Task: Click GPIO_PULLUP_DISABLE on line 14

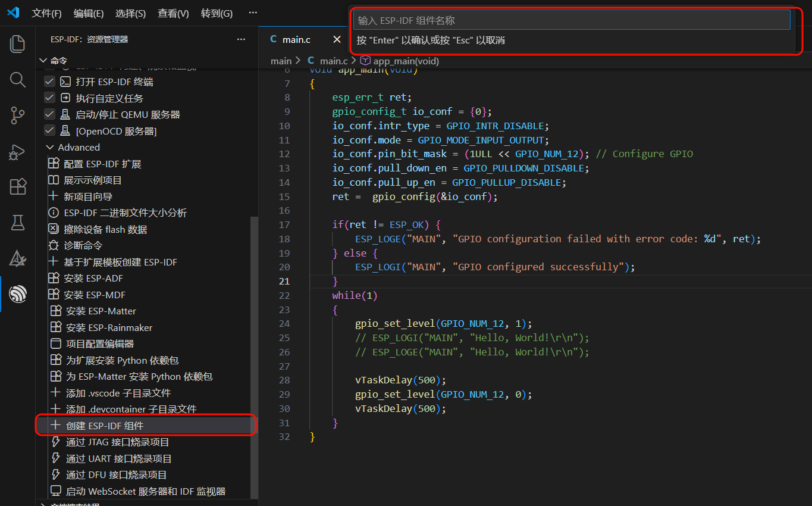Action: 507,182
